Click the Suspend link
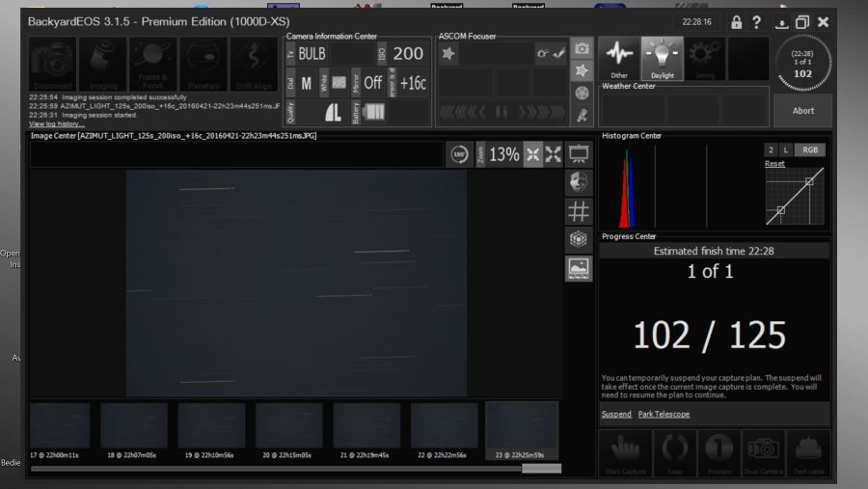The width and height of the screenshot is (868, 489). [x=615, y=414]
